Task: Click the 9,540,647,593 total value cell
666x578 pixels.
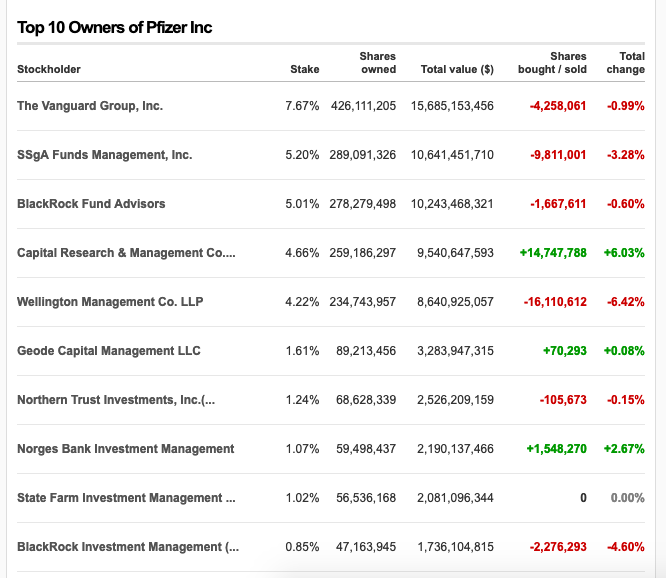Action: (x=455, y=253)
